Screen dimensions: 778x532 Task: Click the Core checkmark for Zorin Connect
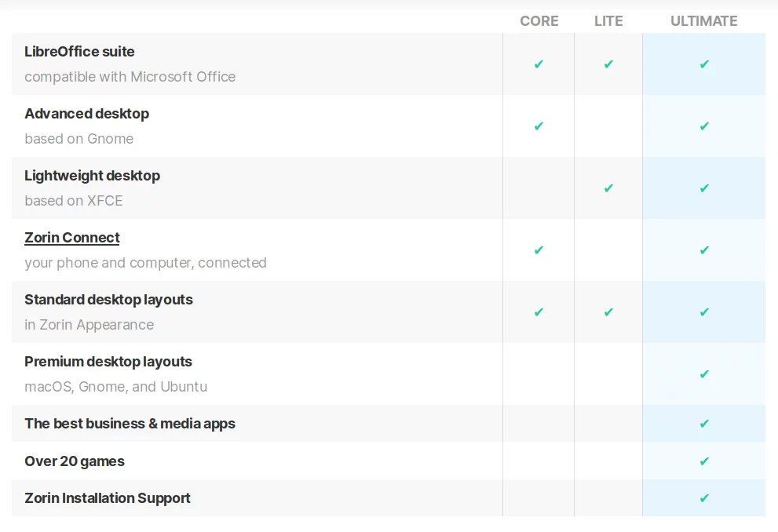[x=539, y=250]
